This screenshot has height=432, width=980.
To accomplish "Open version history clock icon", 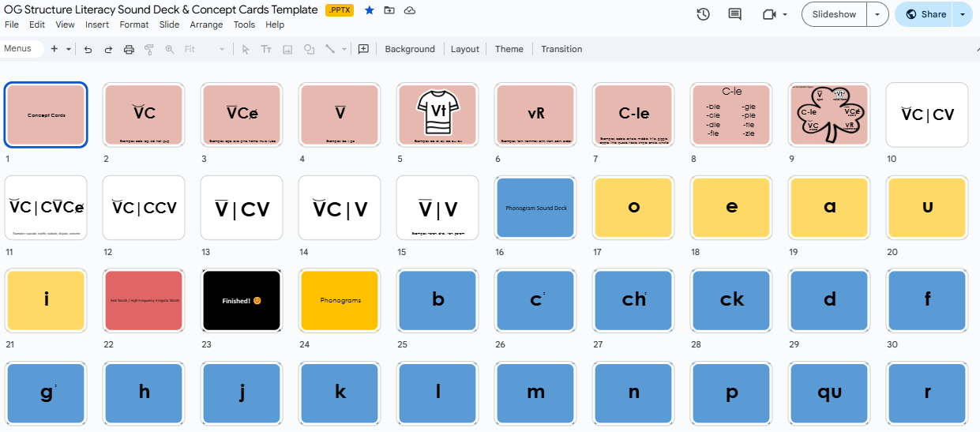I will 703,14.
